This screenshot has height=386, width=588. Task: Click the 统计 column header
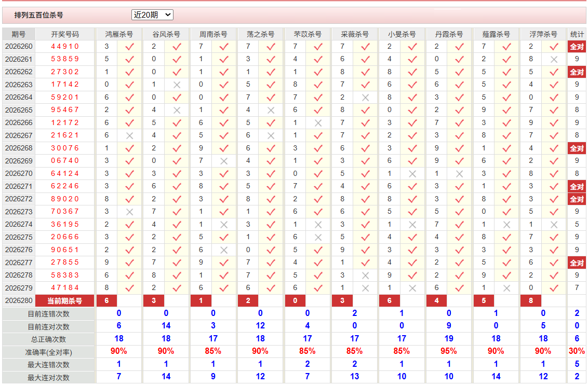577,34
